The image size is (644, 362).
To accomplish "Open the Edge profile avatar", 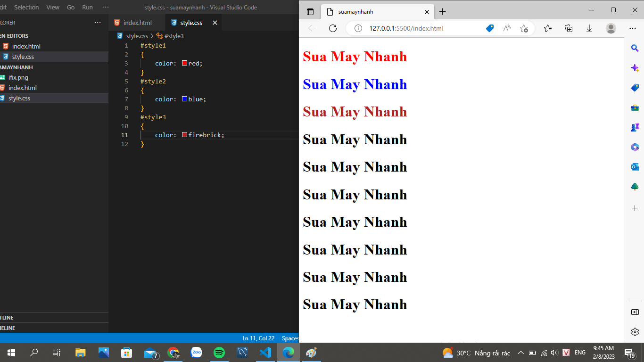I will click(x=611, y=28).
